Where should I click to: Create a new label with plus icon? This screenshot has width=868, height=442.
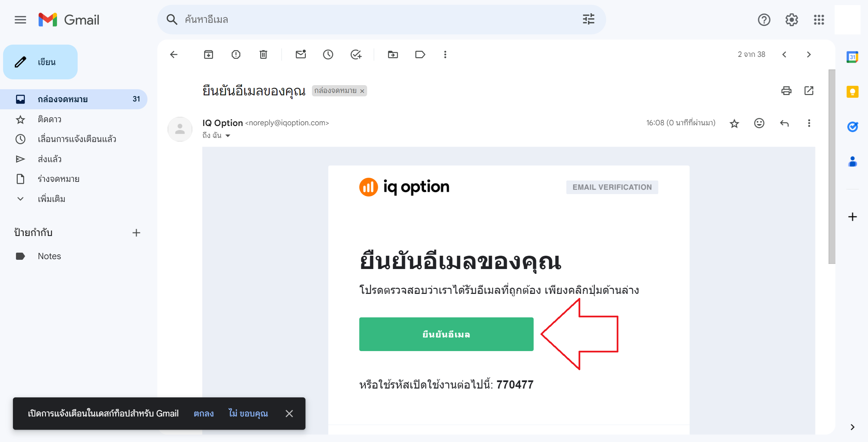[136, 233]
